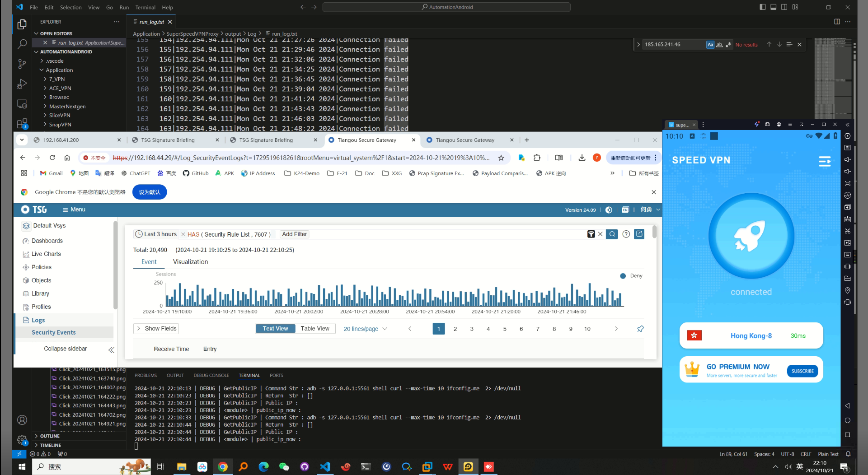Go to page 5 of the logs
868x475 pixels.
[x=505, y=329]
